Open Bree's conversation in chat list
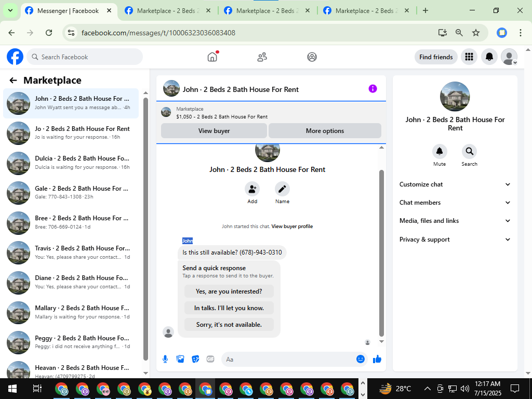Screen dimensions: 532x399 click(71, 222)
